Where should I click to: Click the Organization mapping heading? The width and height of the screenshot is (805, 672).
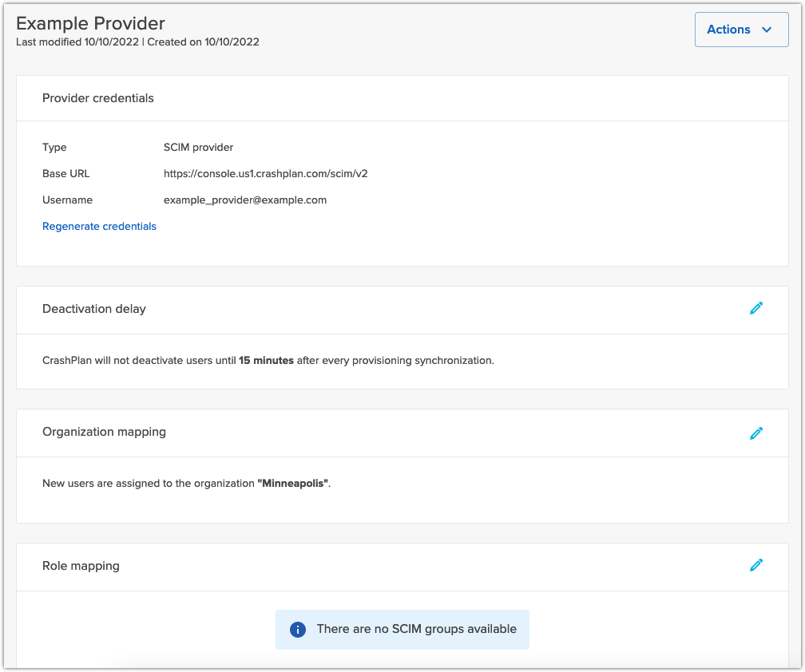(104, 432)
